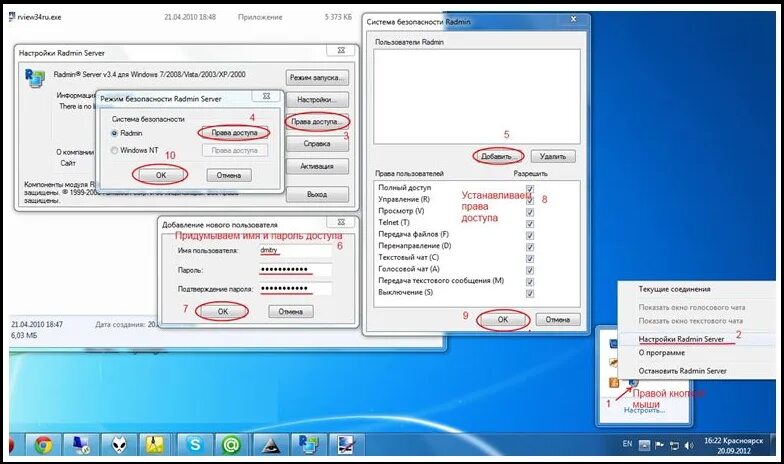The height and width of the screenshot is (464, 784).
Task: Click the volume speaker icon in tray
Action: tap(690, 445)
